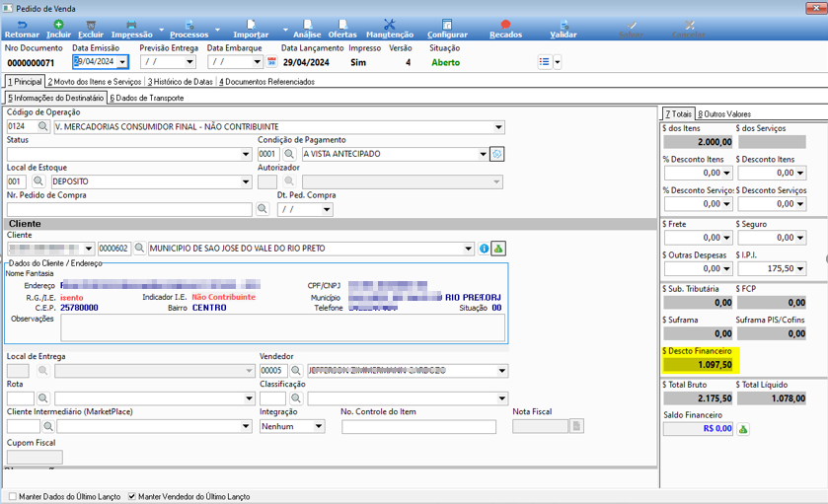Click the Validar toolbar icon

click(x=564, y=25)
